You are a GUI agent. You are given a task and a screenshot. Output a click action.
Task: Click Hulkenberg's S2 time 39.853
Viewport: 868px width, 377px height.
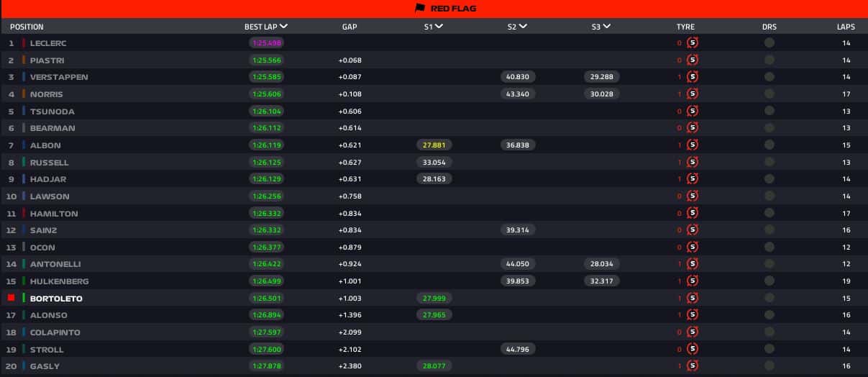coord(518,281)
